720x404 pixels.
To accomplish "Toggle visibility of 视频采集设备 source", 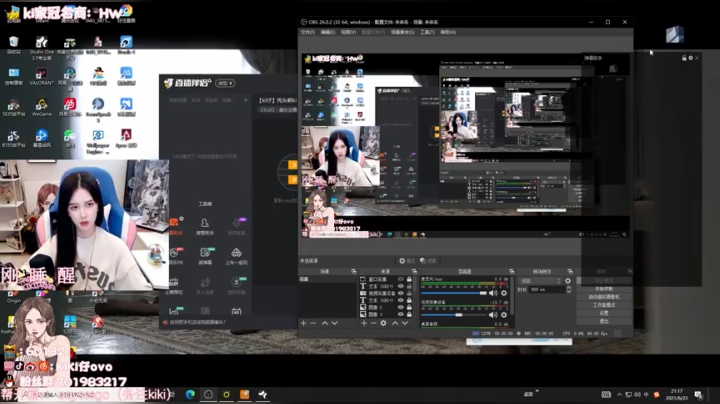I will [400, 293].
